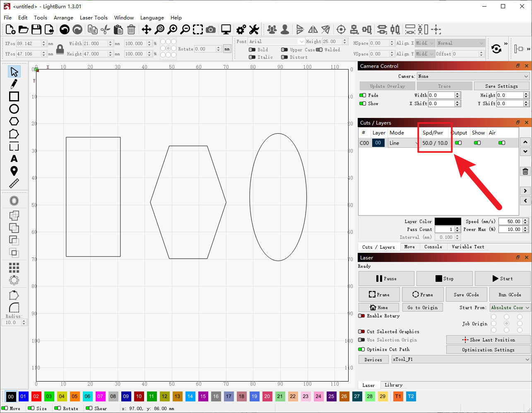The image size is (532, 413).
Task: Create new file from toolbar
Action: coord(10,29)
